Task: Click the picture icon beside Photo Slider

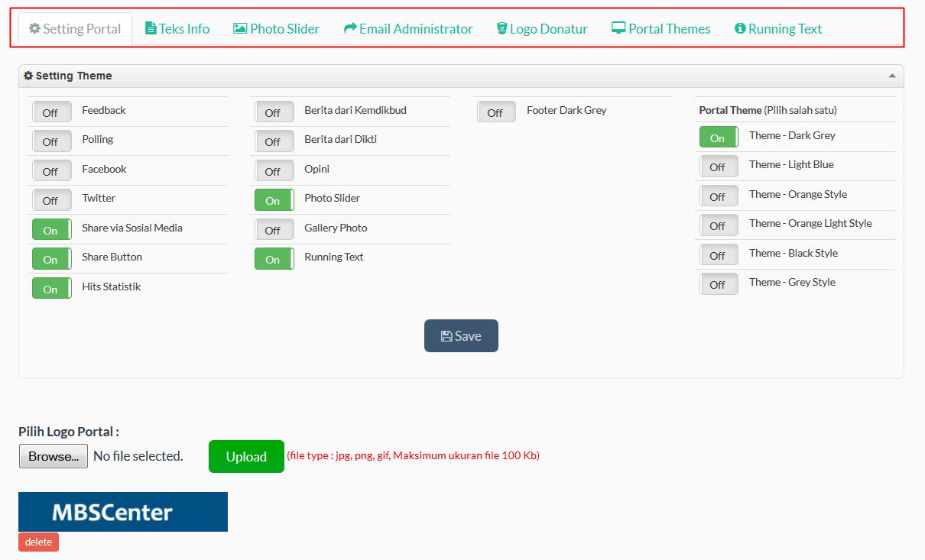Action: coord(240,28)
